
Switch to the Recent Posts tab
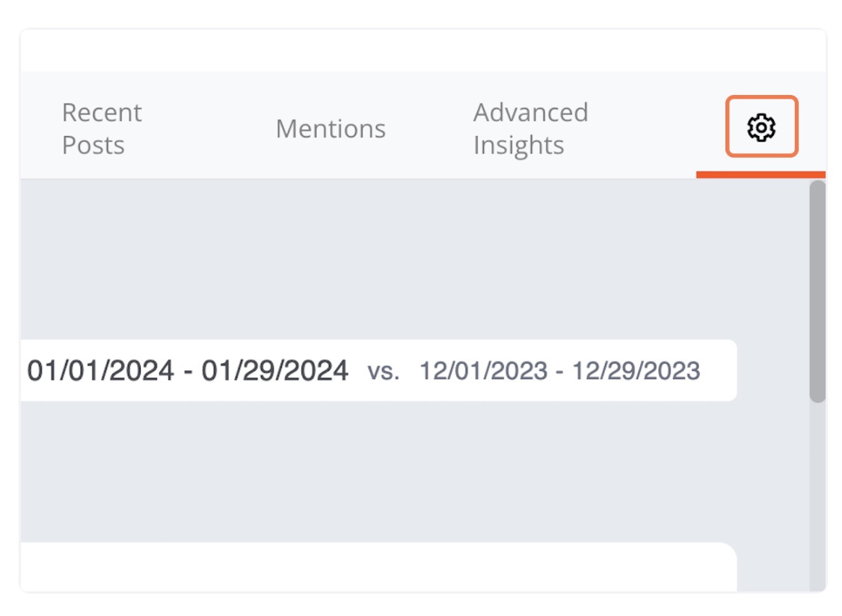(102, 129)
